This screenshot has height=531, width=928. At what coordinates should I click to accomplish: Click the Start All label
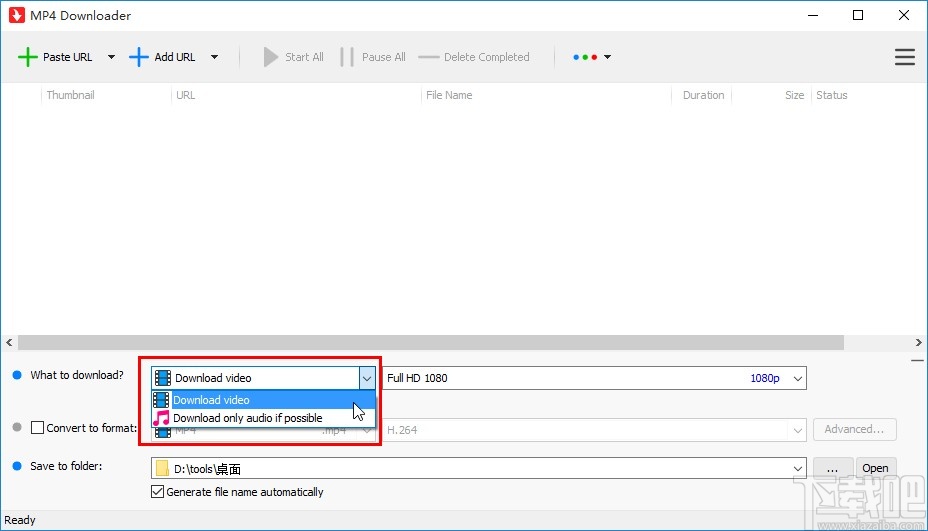click(304, 57)
